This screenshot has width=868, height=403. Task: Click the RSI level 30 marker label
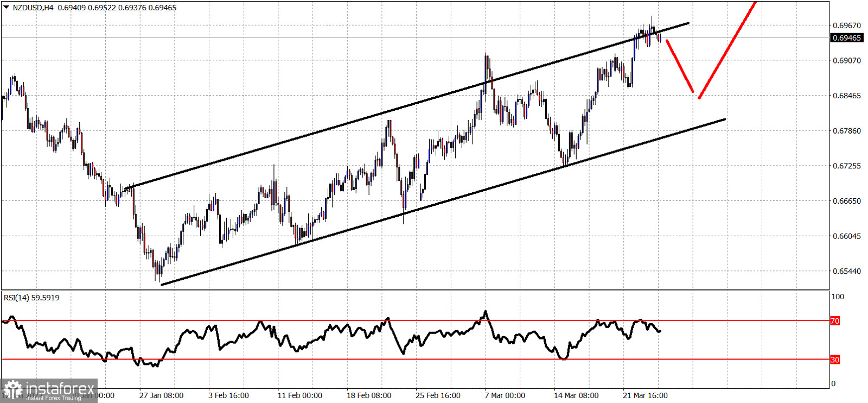[x=835, y=360]
